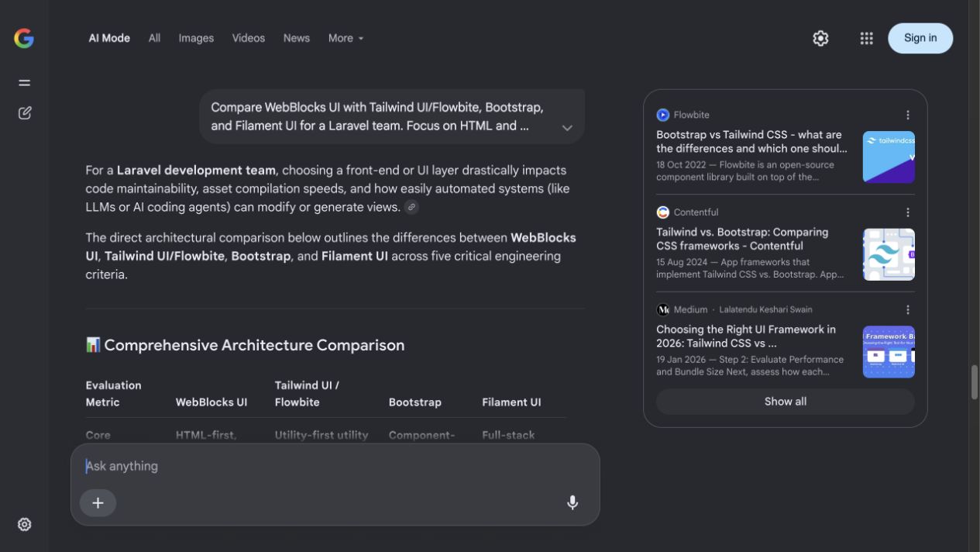The width and height of the screenshot is (980, 552).
Task: Expand the collapsed query prompt chevron
Action: (x=567, y=128)
